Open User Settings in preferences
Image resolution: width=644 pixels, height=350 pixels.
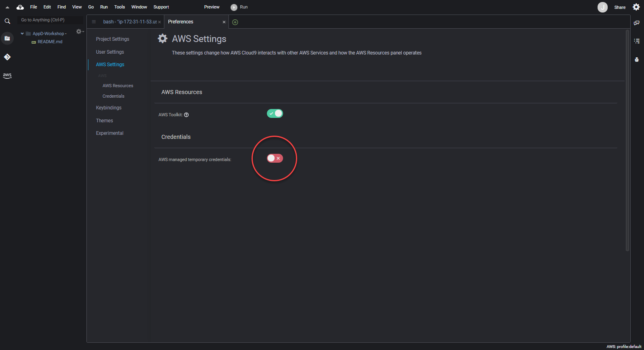(110, 52)
